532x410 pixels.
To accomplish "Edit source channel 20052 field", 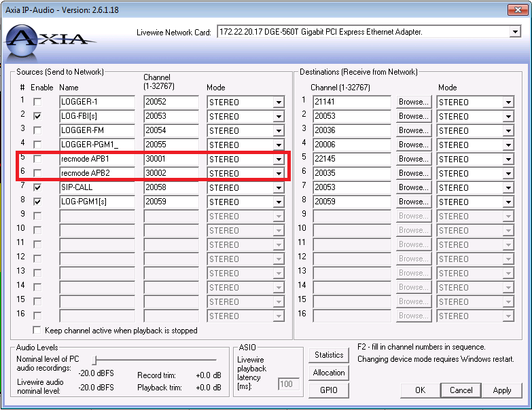I will point(171,102).
